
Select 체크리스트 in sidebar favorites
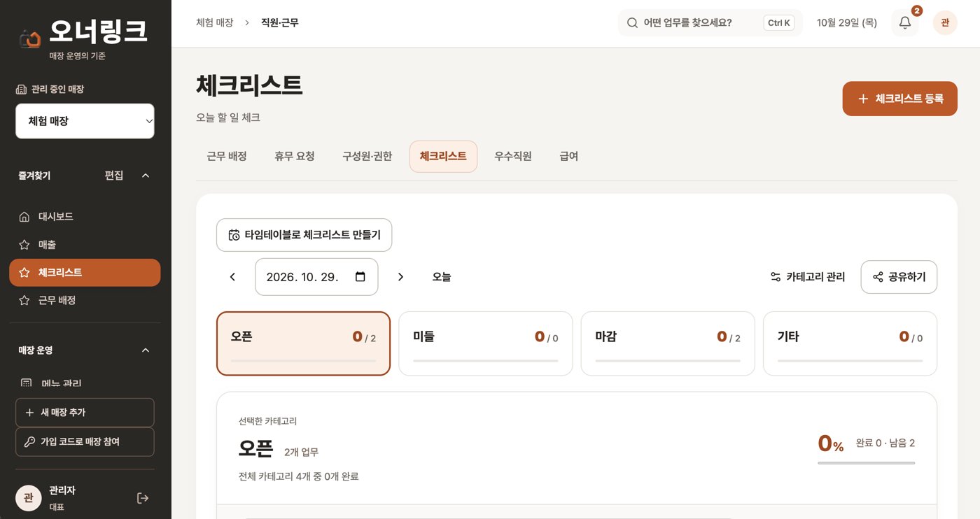(85, 273)
